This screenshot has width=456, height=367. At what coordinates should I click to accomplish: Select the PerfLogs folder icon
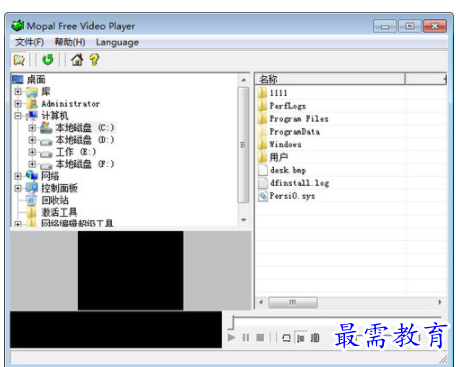pos(263,106)
